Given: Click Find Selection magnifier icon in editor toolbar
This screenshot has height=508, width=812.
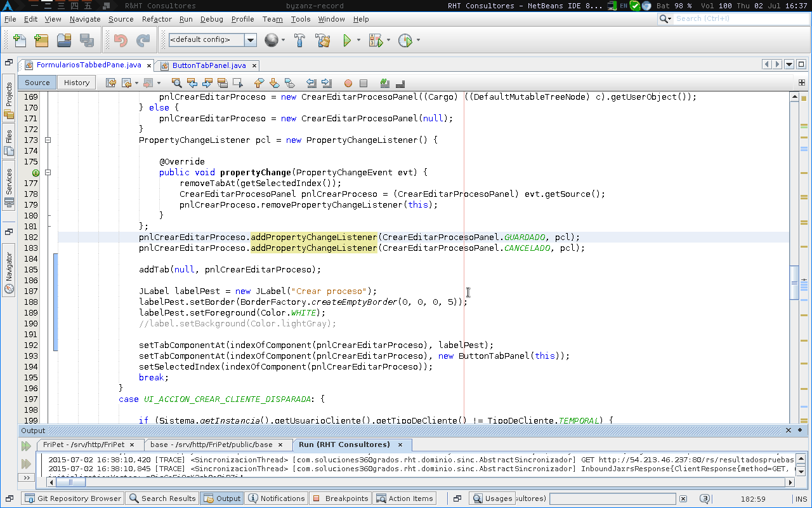Looking at the screenshot, I should point(177,83).
